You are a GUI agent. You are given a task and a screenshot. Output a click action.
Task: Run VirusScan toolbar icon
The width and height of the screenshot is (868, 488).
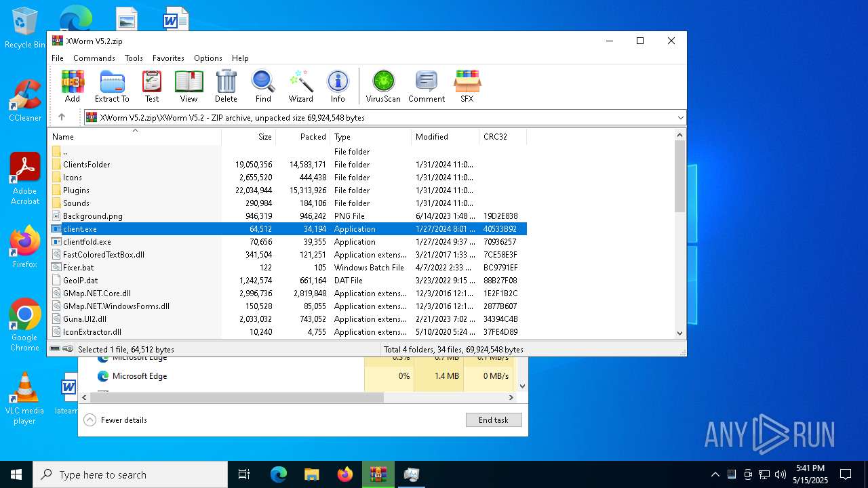[x=383, y=86]
